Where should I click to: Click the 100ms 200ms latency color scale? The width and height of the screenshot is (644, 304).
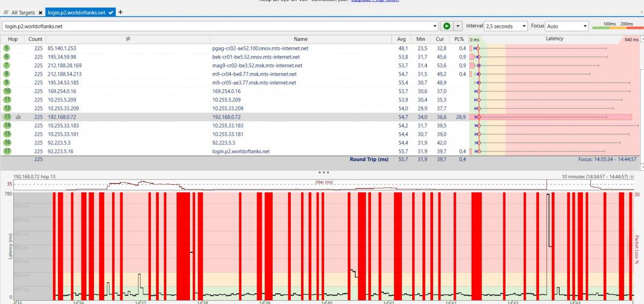pos(616,26)
